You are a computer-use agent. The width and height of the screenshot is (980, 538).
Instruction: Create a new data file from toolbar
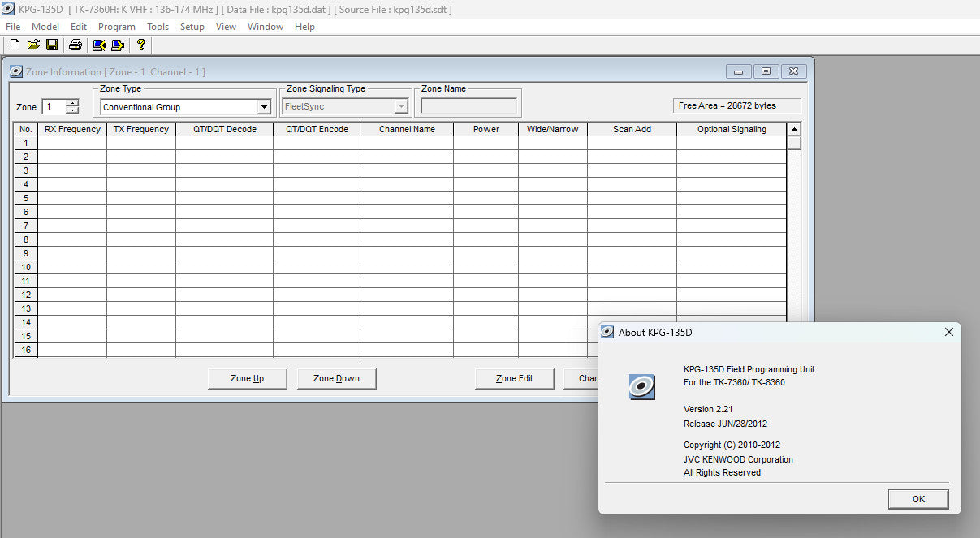pyautogui.click(x=15, y=45)
